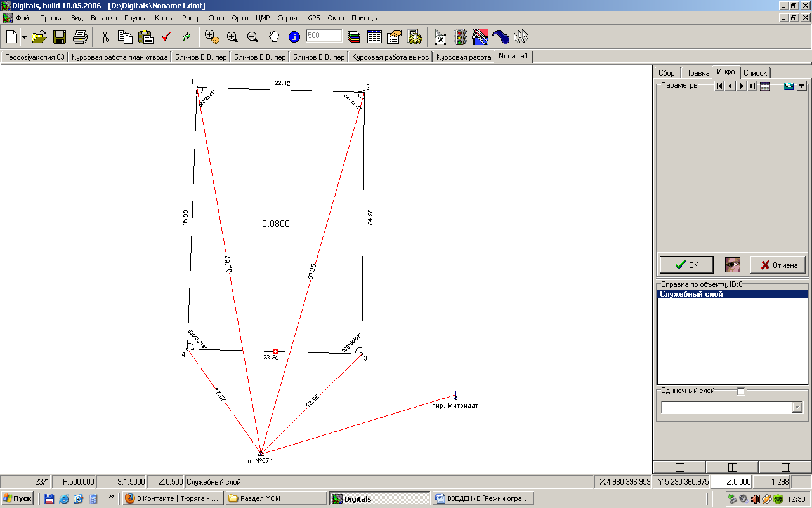The height and width of the screenshot is (508, 812).
Task: Print the map using the printer icon
Action: tap(80, 37)
